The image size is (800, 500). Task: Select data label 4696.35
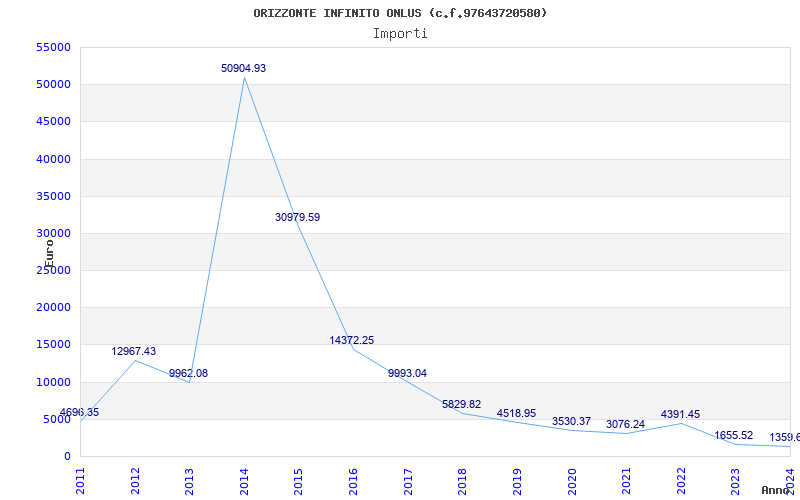79,413
